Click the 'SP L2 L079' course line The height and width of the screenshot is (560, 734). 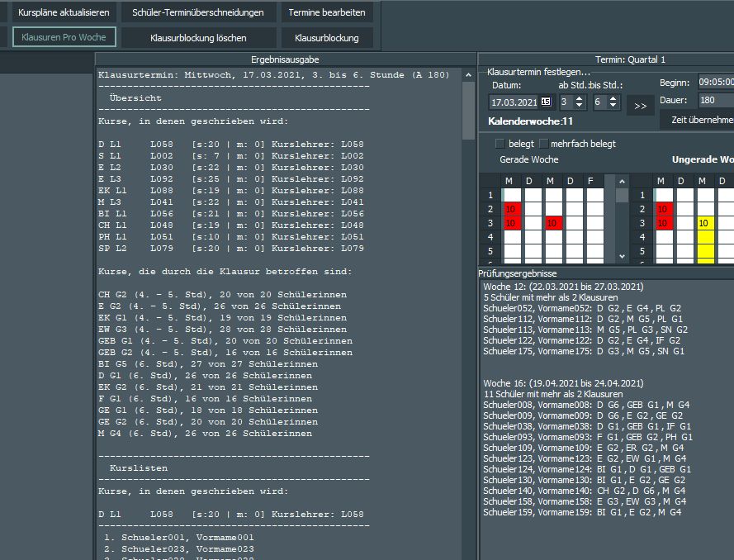[231, 248]
